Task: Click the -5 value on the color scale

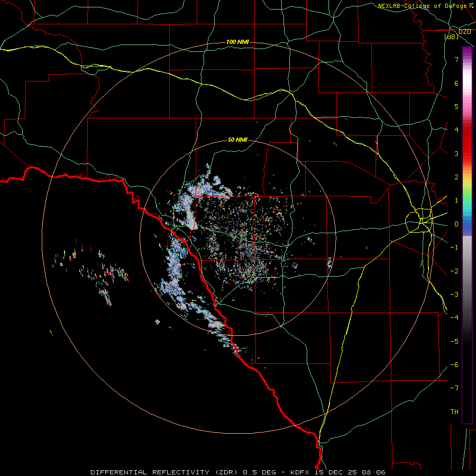Action: pyautogui.click(x=454, y=342)
